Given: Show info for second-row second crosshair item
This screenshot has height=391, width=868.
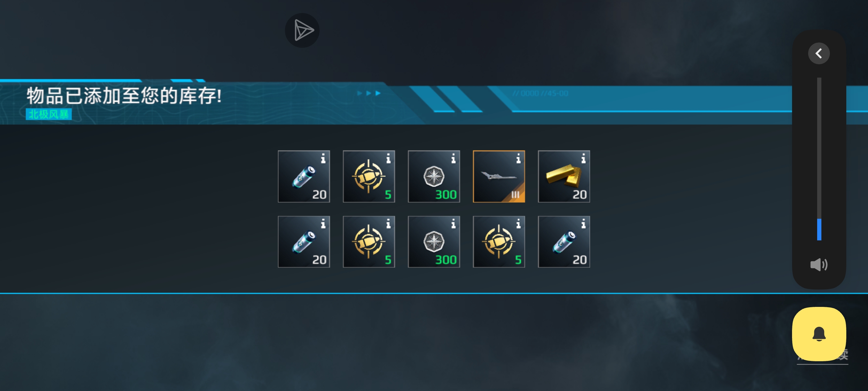Looking at the screenshot, I should 388,223.
